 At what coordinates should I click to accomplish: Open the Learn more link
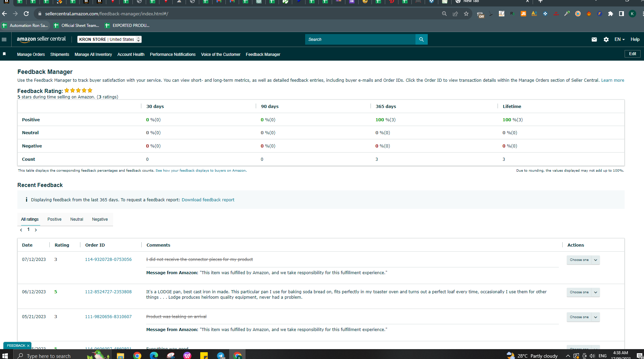pyautogui.click(x=613, y=80)
